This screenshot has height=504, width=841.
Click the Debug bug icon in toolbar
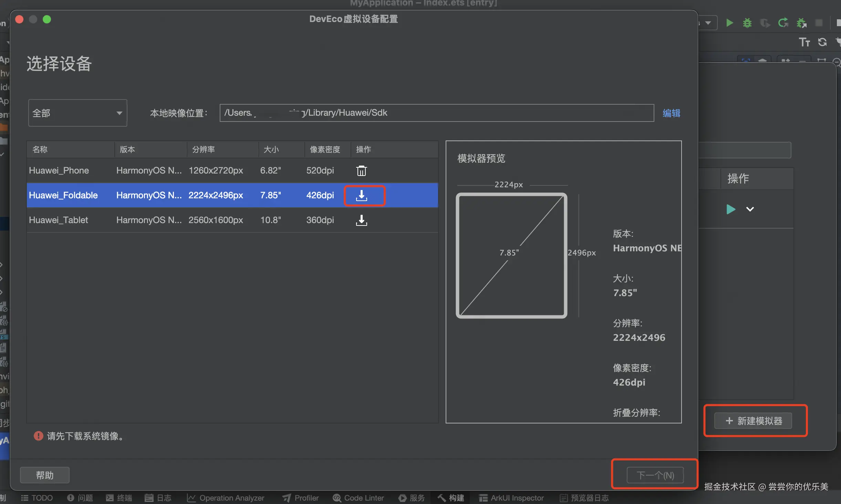coord(747,23)
